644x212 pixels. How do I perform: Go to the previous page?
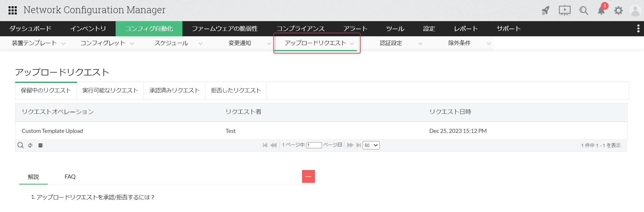(x=273, y=145)
